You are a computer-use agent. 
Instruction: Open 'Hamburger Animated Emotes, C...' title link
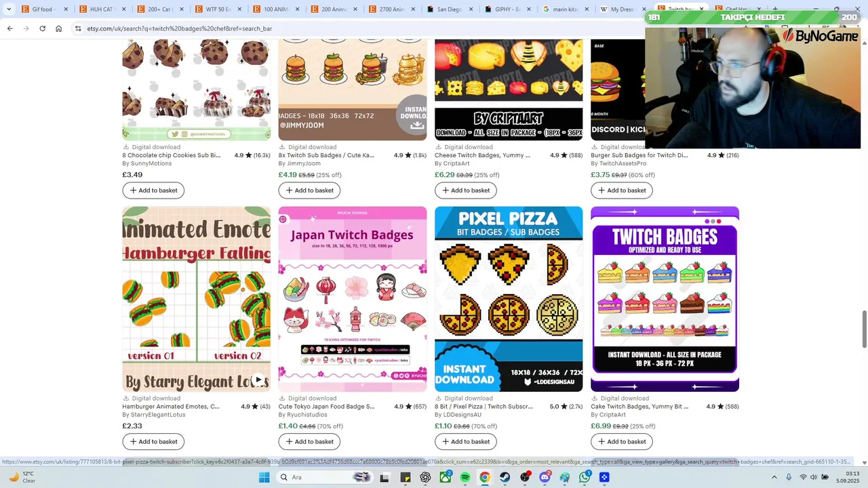point(171,407)
